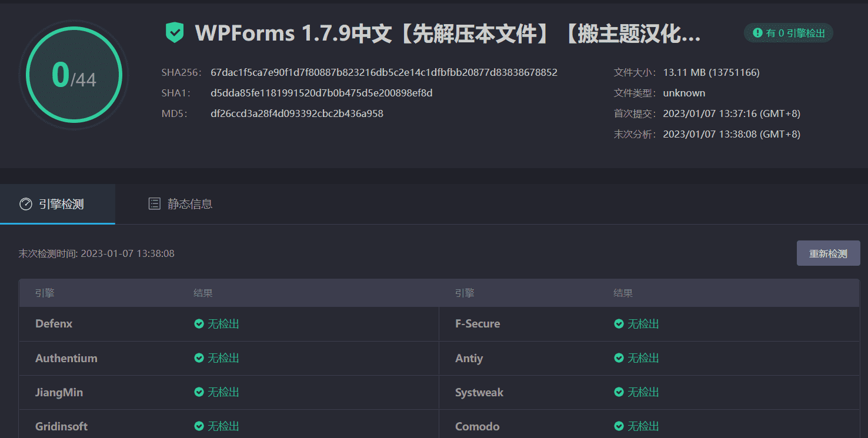The image size is (868, 438).
Task: Click the SHA1 hash value
Action: pyautogui.click(x=322, y=93)
